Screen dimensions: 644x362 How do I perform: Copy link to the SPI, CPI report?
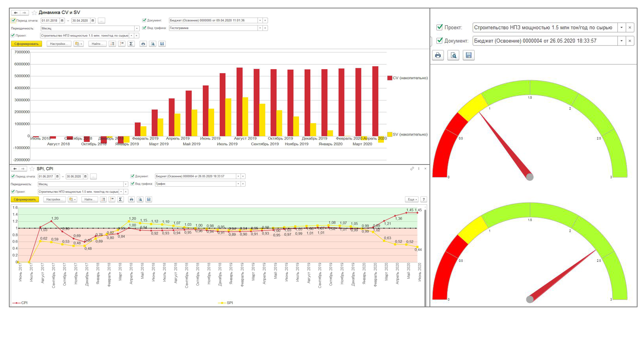(412, 169)
